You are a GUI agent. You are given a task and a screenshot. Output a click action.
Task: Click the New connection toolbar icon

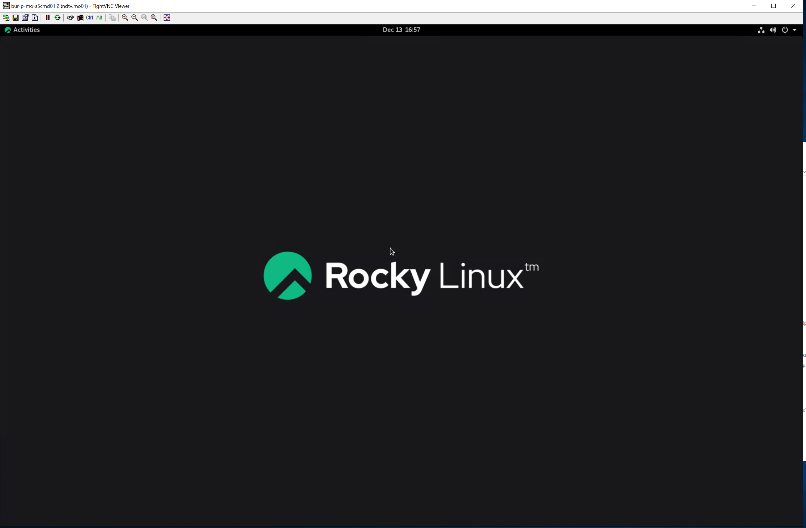pyautogui.click(x=6, y=17)
